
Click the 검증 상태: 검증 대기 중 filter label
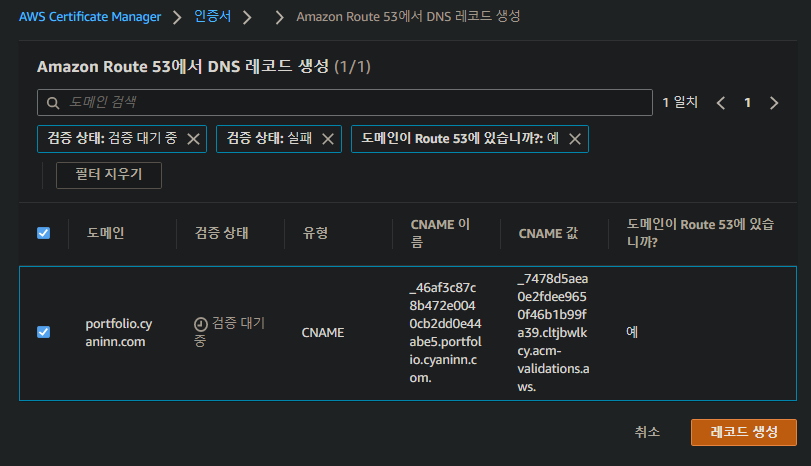tap(112, 138)
